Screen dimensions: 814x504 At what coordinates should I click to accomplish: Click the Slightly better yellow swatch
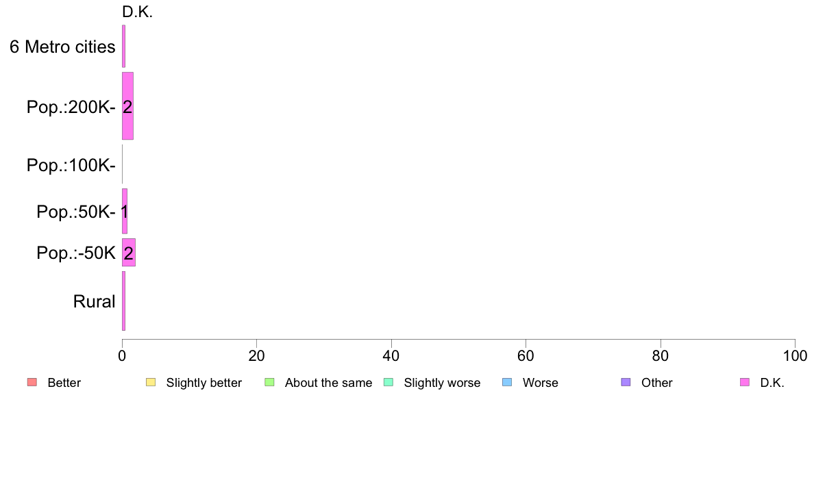tap(151, 383)
